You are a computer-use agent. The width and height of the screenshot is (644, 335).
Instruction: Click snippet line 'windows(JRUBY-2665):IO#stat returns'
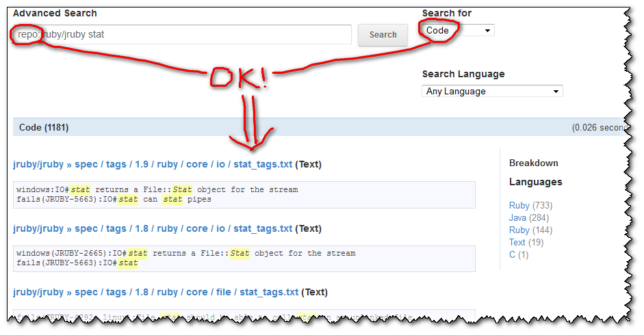[186, 254]
